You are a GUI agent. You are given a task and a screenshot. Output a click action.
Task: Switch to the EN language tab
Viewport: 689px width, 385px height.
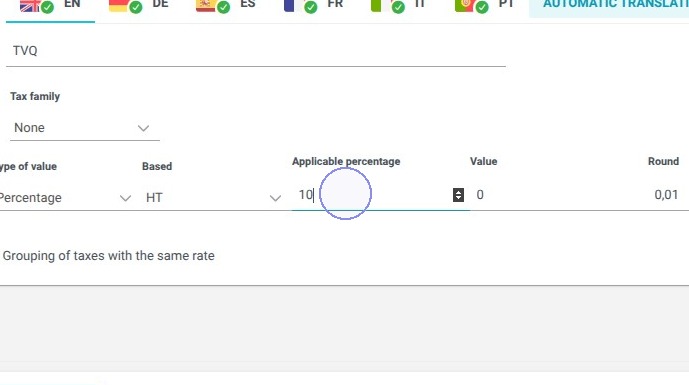pyautogui.click(x=50, y=9)
